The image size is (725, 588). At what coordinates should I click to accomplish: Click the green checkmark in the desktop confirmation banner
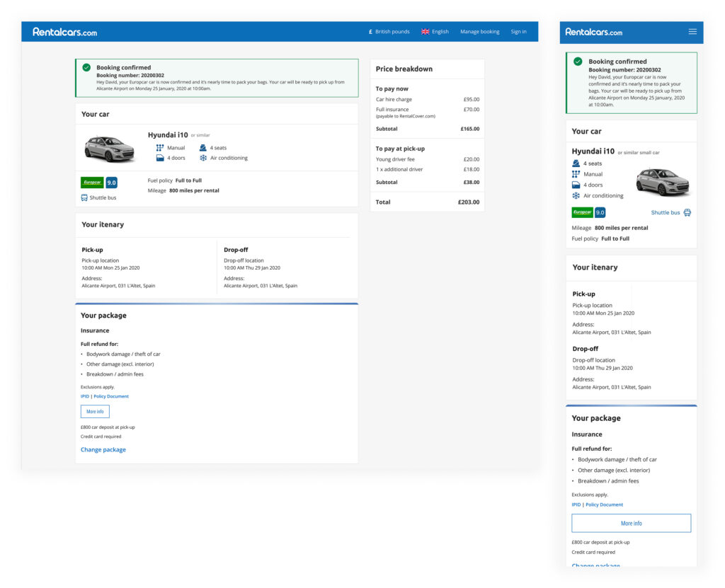(86, 67)
